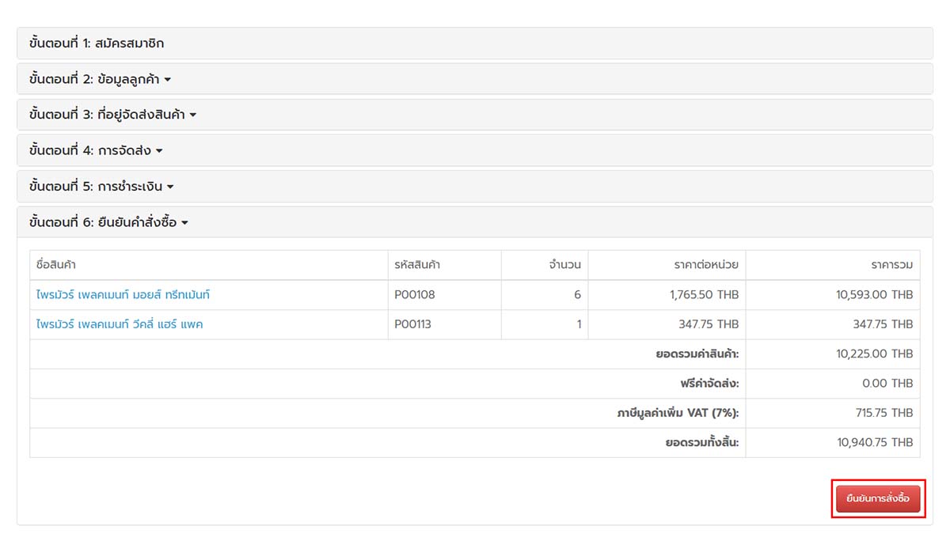Click quantity value 1 in the P00113 row
The height and width of the screenshot is (560, 950).
click(579, 324)
